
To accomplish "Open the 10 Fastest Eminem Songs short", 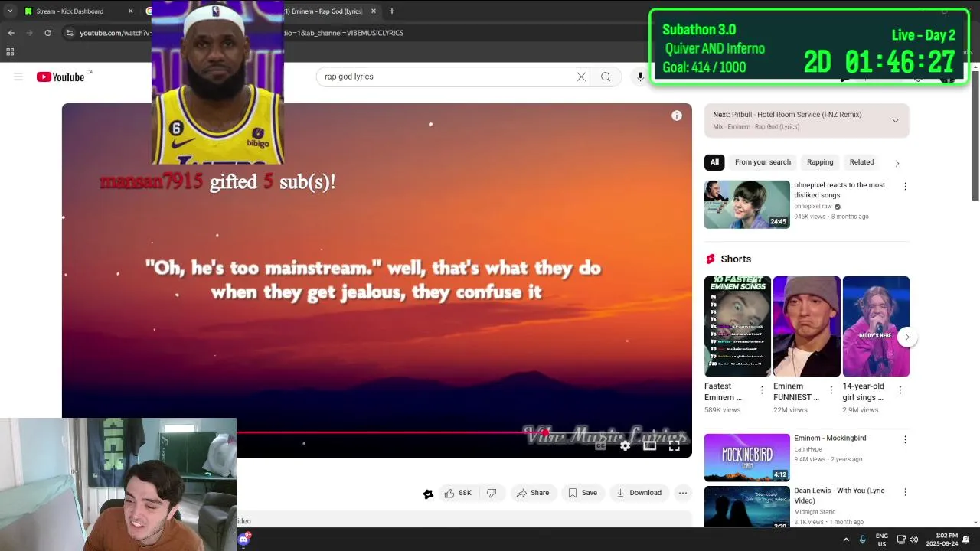I will click(x=737, y=326).
